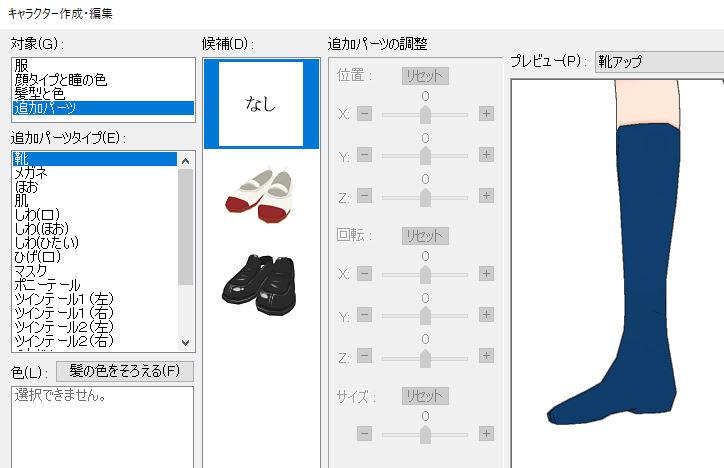Click the size minus button

364,433
